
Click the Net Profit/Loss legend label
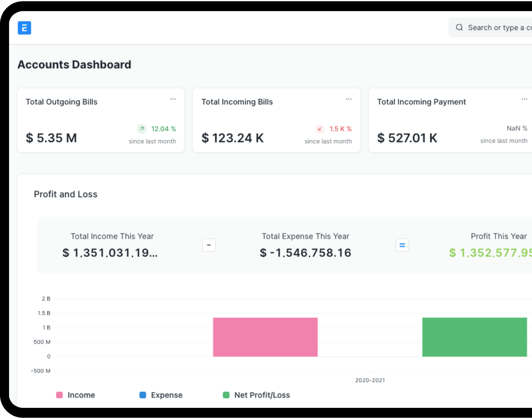[x=262, y=395]
